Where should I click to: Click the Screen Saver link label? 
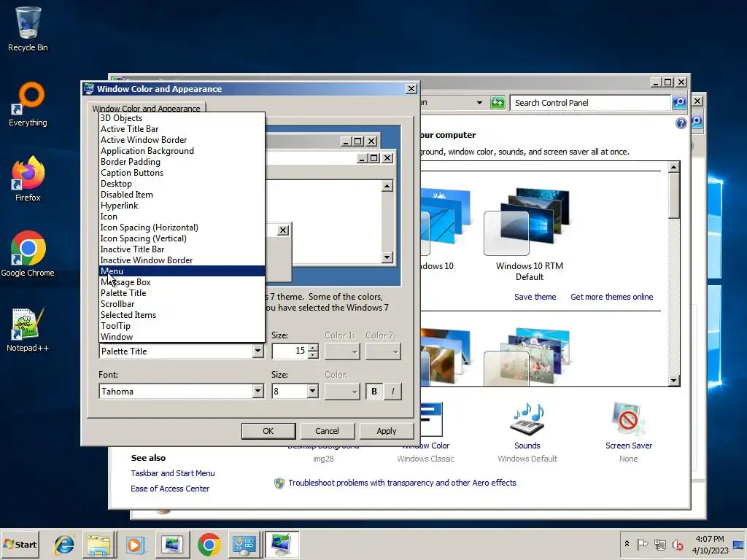tap(628, 446)
